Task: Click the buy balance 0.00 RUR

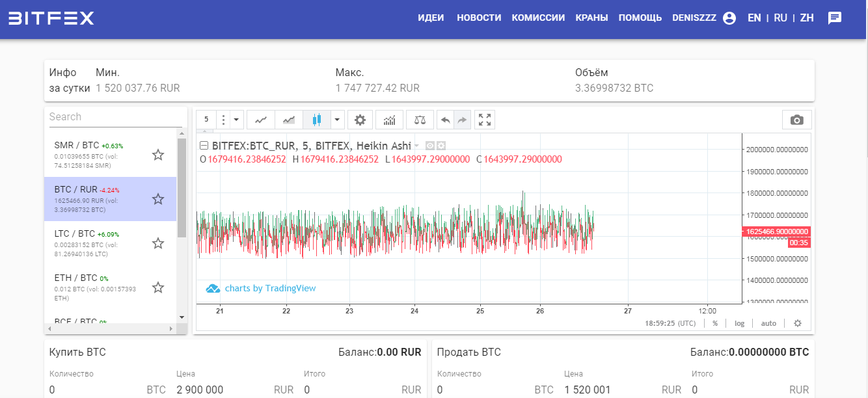Action: (399, 352)
